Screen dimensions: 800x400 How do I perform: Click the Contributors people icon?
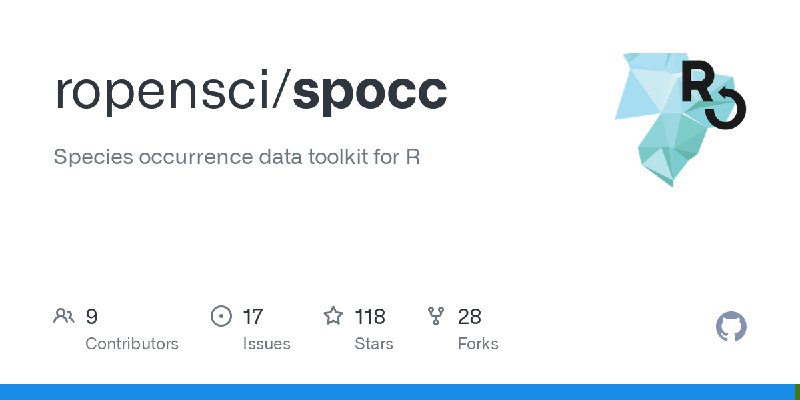pos(64,316)
